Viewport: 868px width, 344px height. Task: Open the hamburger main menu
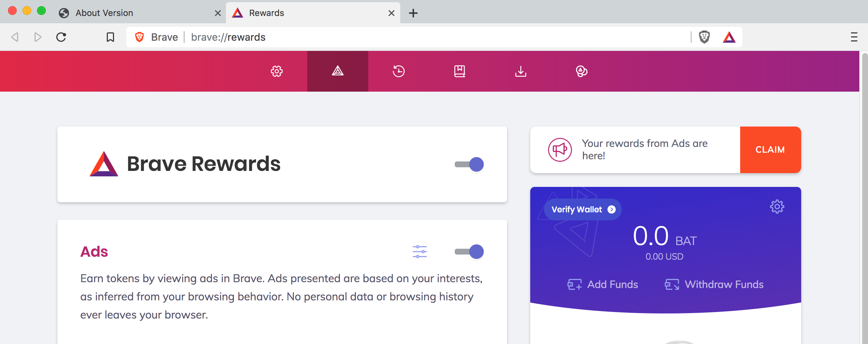(x=854, y=37)
